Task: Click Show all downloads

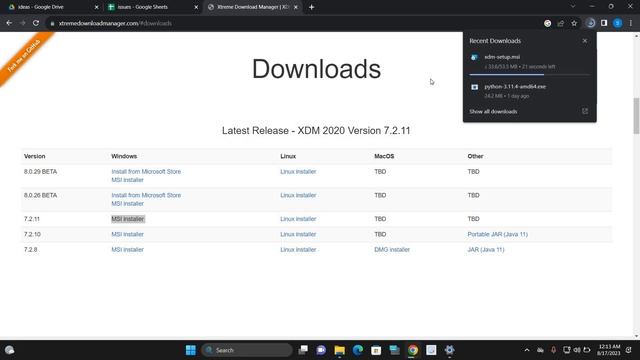Action: 493,111
